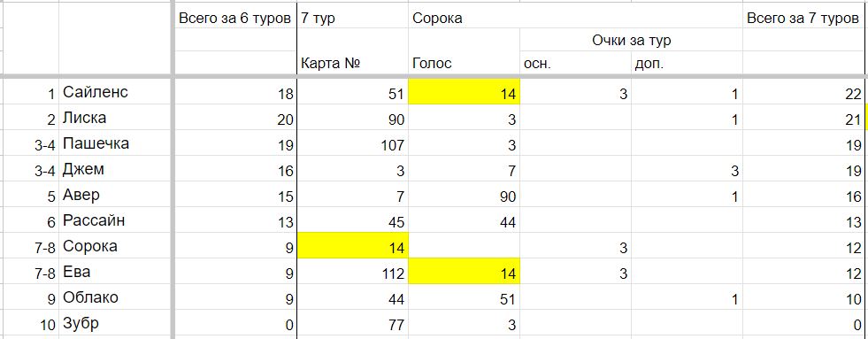This screenshot has width=868, height=339.
Task: Select the header cell Всего за 6 туров
Action: tap(236, 19)
